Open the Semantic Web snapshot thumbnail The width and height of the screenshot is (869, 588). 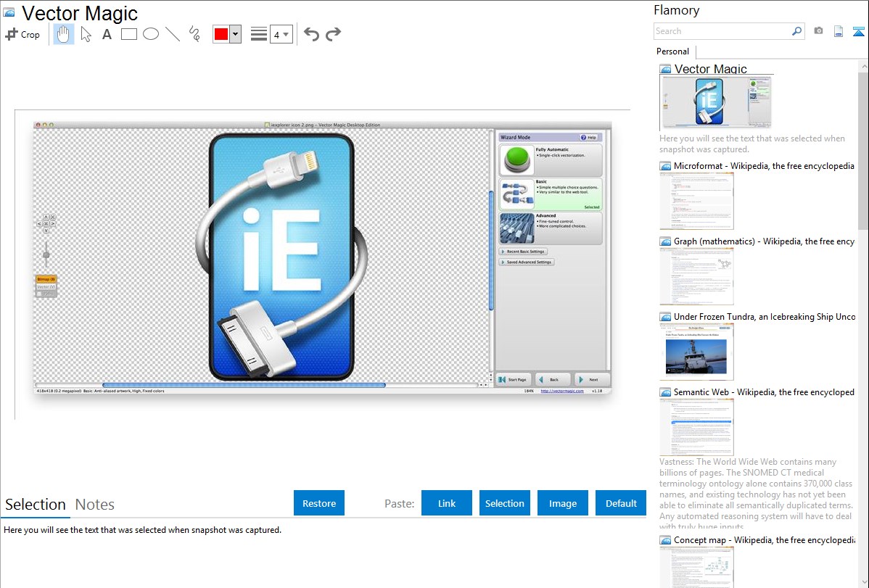(x=696, y=427)
